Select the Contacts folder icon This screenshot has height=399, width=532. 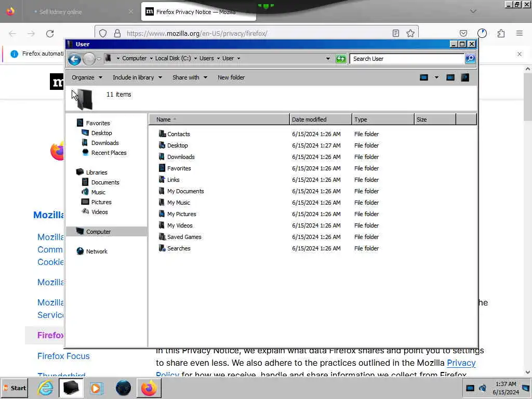click(x=162, y=134)
